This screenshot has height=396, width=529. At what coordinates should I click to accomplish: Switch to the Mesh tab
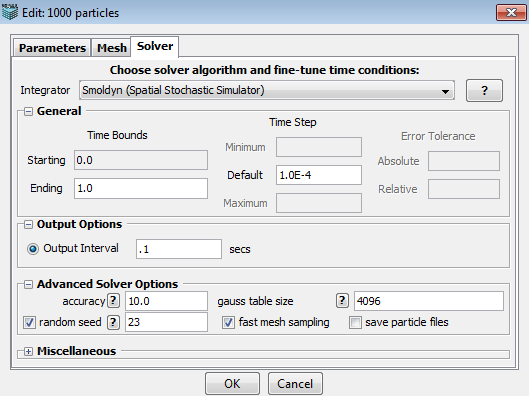pyautogui.click(x=111, y=48)
